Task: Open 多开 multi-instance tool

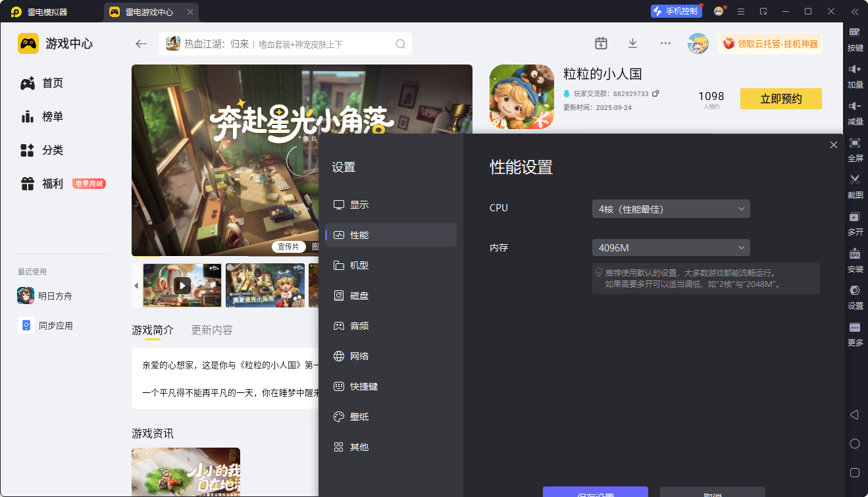Action: (855, 217)
